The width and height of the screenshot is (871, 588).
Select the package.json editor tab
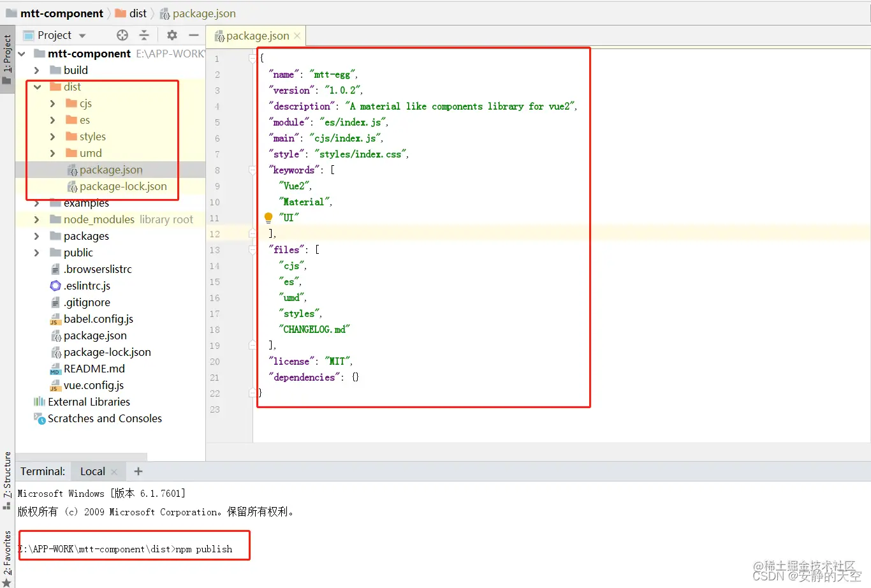pos(257,36)
